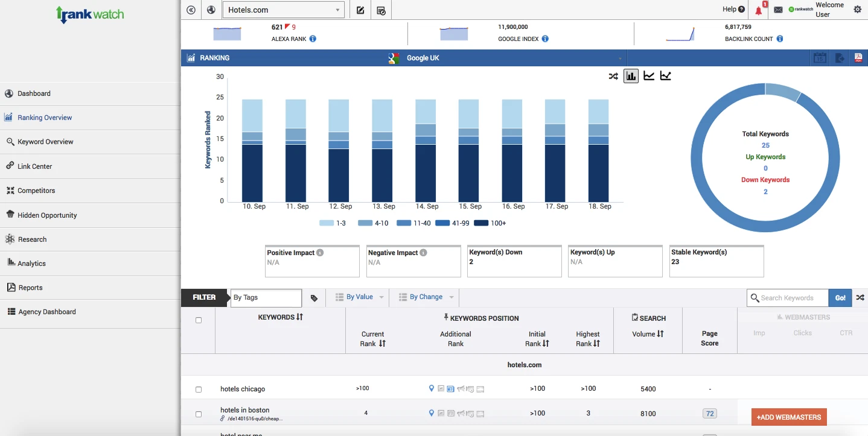The image size is (868, 436).
Task: Click the page score 72 badge
Action: point(710,414)
